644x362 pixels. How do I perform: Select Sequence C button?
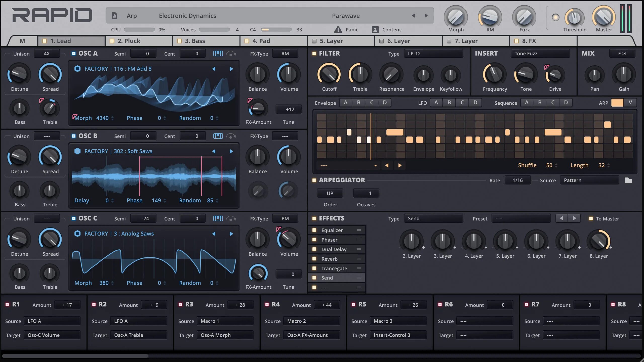point(553,103)
